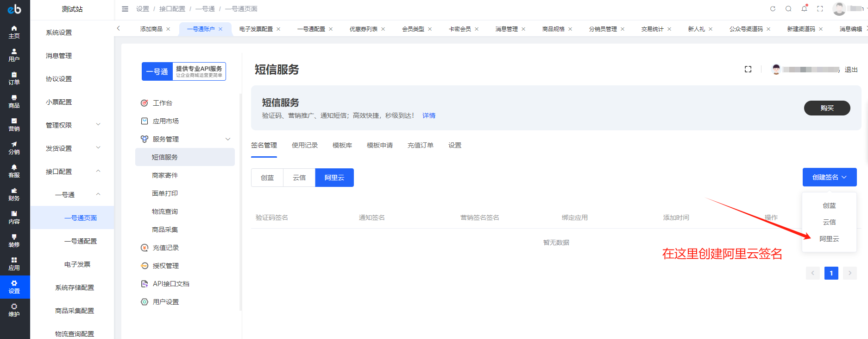
Task: Open 营销 in the left navigation
Action: pyautogui.click(x=14, y=125)
